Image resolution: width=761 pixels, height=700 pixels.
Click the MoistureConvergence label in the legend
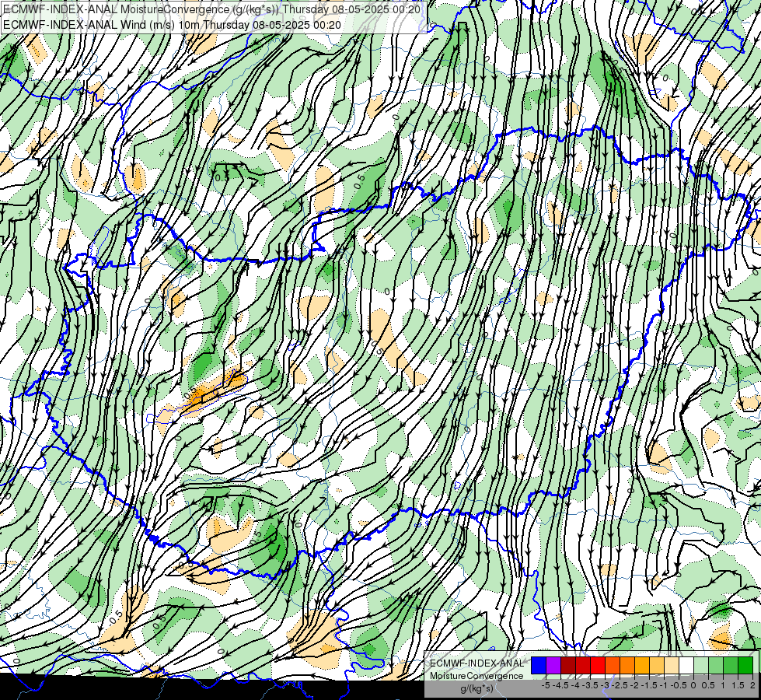point(476,676)
